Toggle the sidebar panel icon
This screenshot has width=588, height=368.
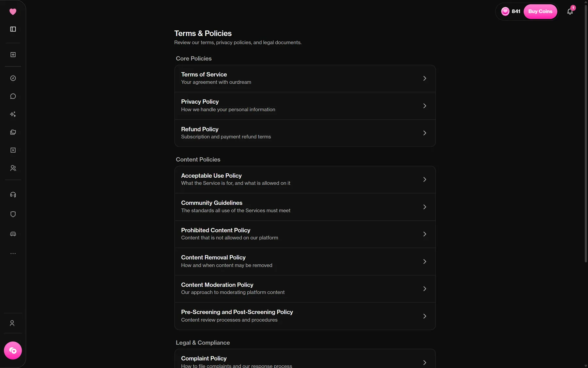(x=13, y=29)
